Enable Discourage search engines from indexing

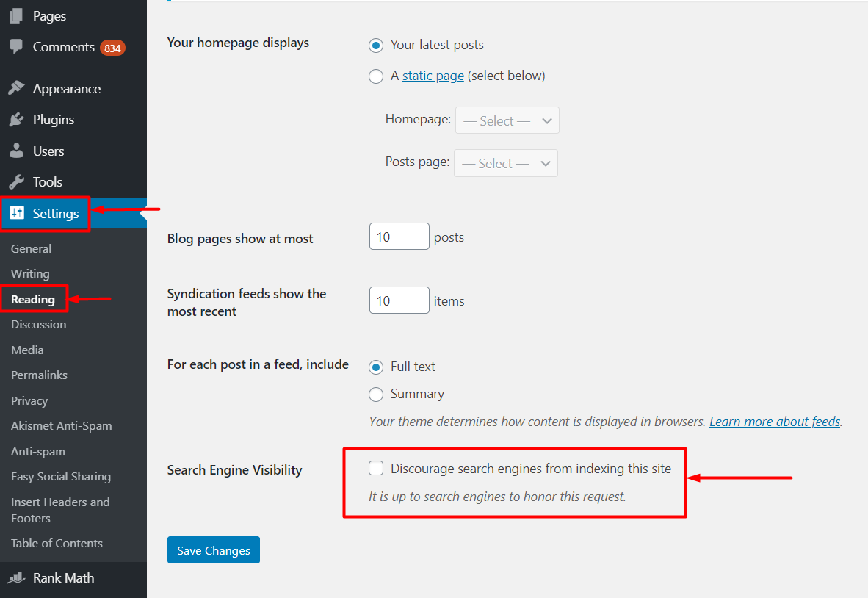376,468
